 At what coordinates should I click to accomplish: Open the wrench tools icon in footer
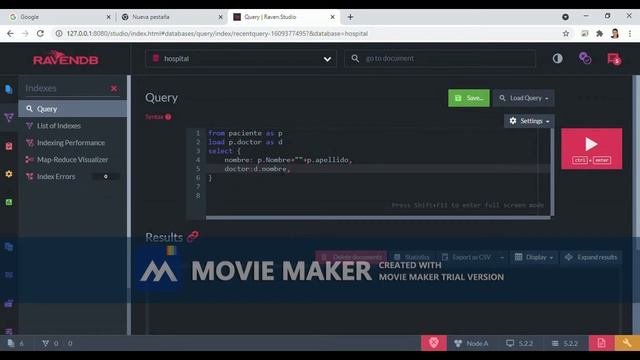(x=627, y=343)
